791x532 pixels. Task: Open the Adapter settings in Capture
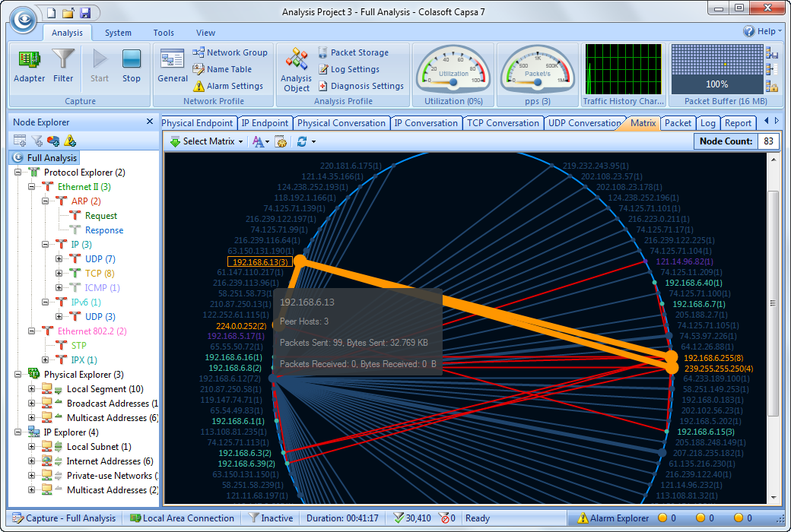[30, 66]
